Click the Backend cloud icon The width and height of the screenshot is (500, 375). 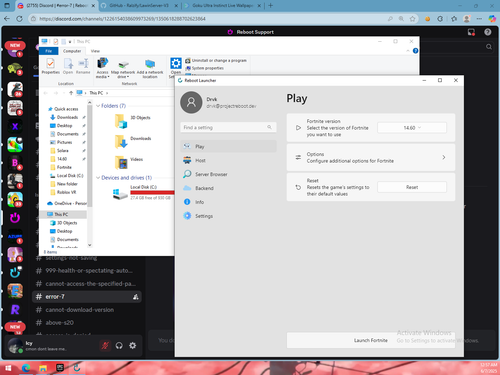click(x=187, y=188)
